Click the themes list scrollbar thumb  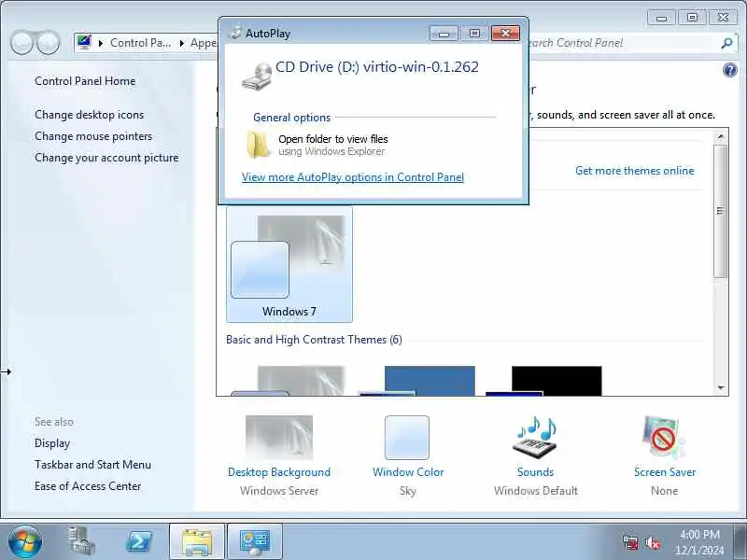(721, 211)
